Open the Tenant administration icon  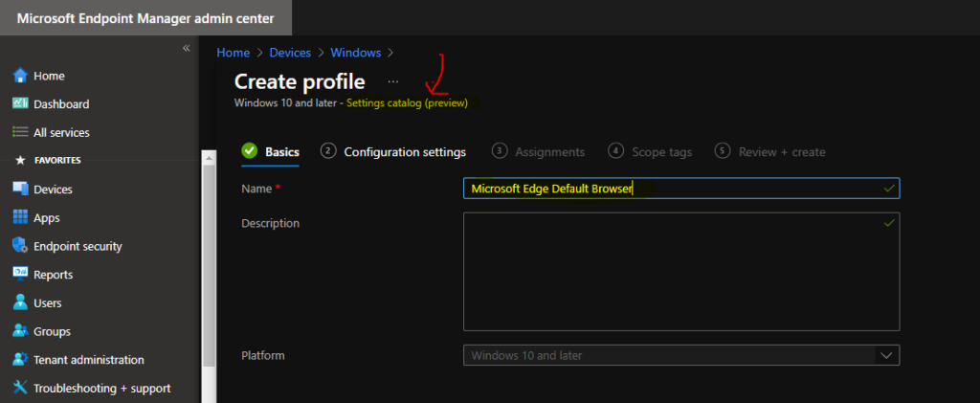[21, 360]
